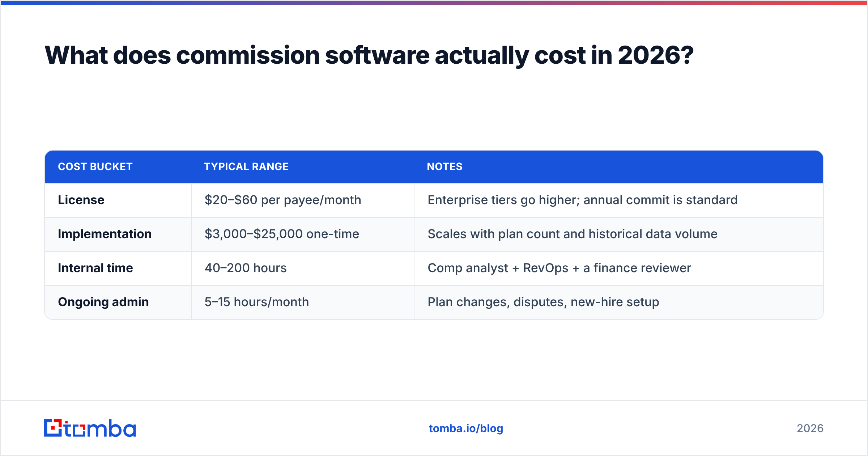The height and width of the screenshot is (456, 868).
Task: Select the 'TYPICAL RANGE' column header
Action: tap(246, 166)
